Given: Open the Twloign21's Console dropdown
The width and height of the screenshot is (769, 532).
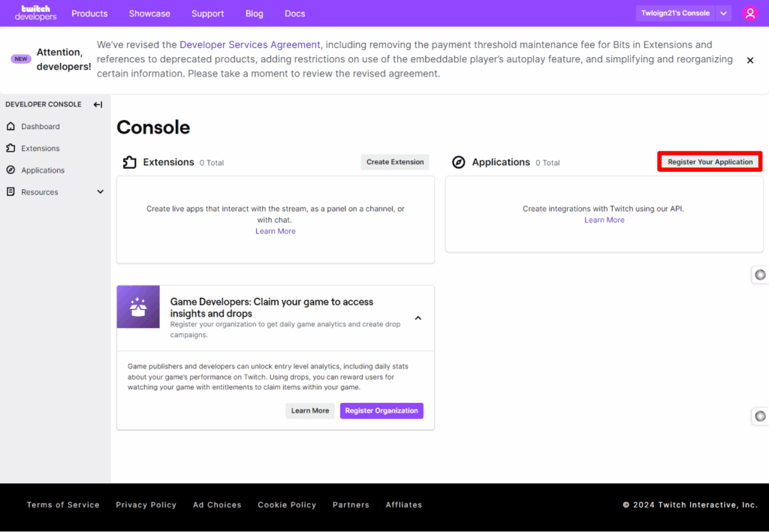Looking at the screenshot, I should [682, 13].
